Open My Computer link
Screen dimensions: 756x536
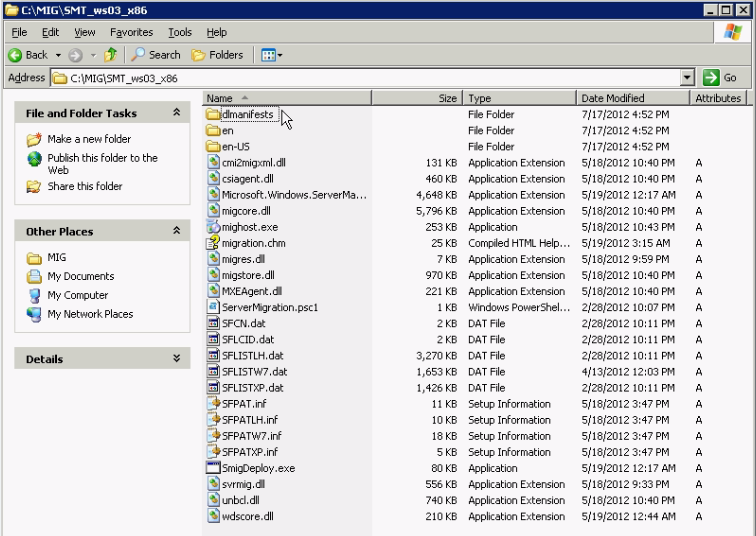(77, 295)
